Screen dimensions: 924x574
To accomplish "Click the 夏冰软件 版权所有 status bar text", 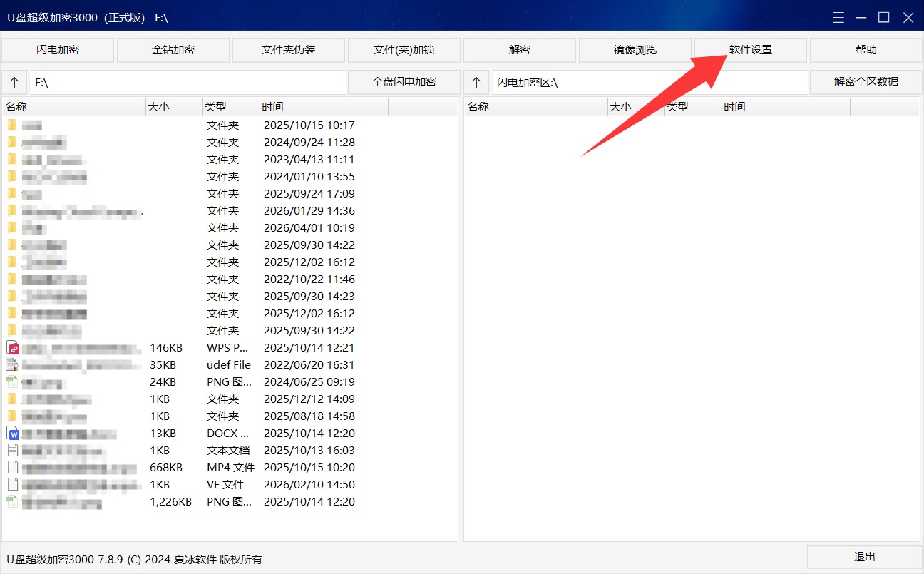I will (x=218, y=560).
